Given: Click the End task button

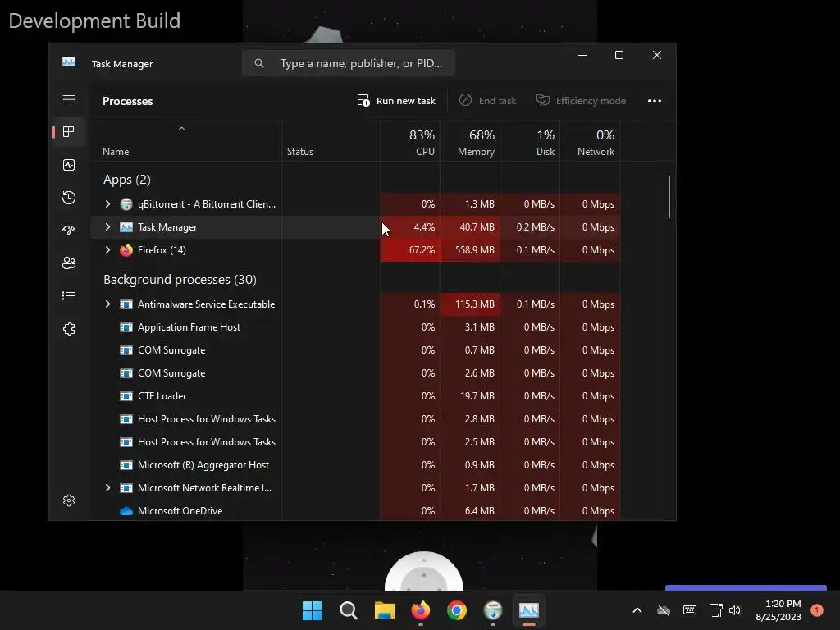Looking at the screenshot, I should [x=488, y=101].
